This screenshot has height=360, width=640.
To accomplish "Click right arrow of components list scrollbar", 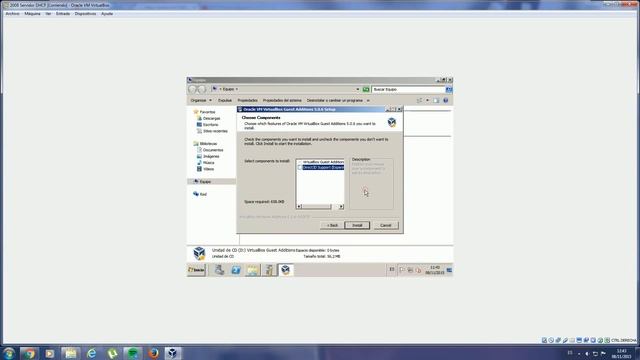I will click(341, 207).
